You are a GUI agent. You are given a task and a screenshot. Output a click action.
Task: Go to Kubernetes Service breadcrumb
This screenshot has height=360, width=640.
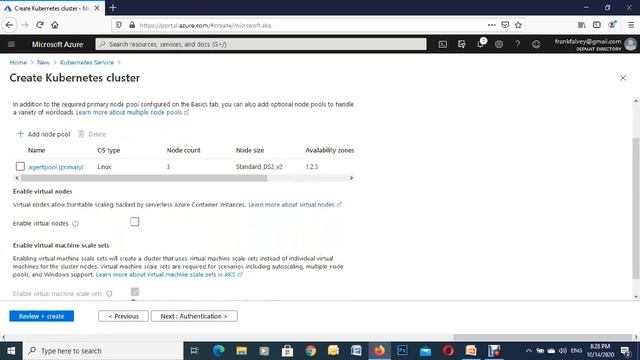click(x=87, y=62)
